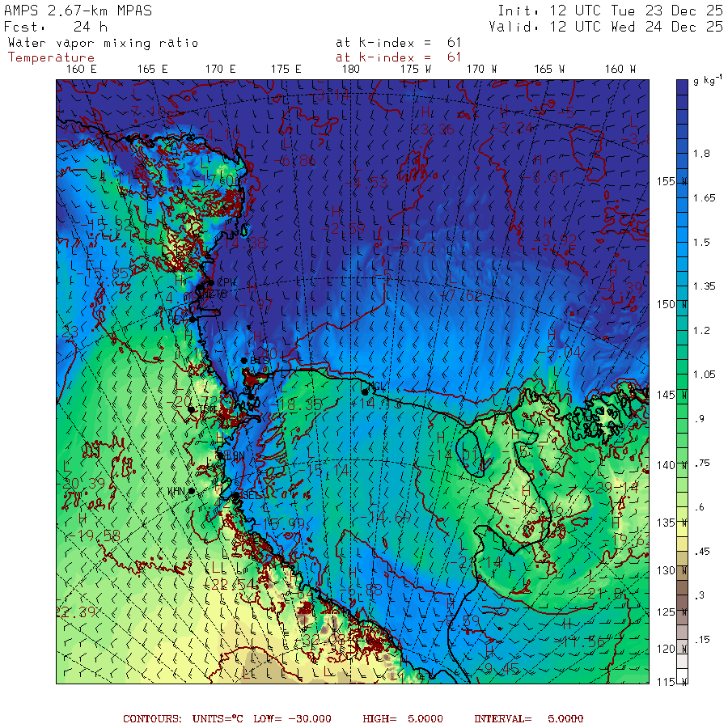Click the '.75' colorbar value

(701, 463)
